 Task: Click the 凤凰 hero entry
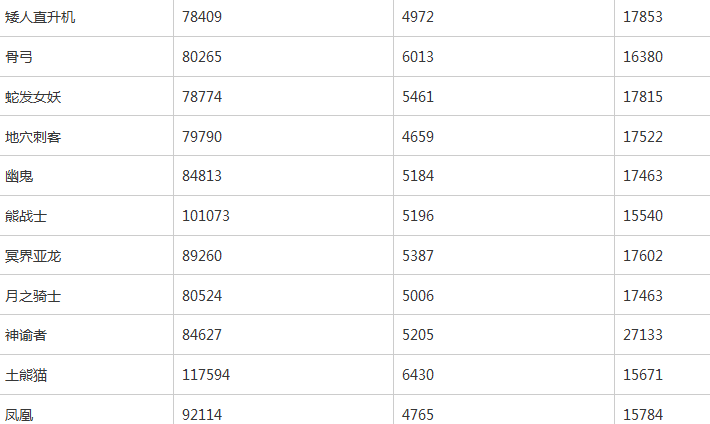pyautogui.click(x=19, y=415)
